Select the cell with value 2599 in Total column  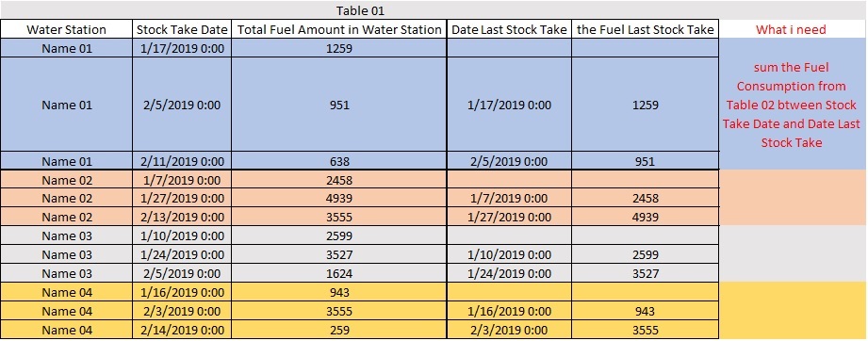[x=339, y=236]
